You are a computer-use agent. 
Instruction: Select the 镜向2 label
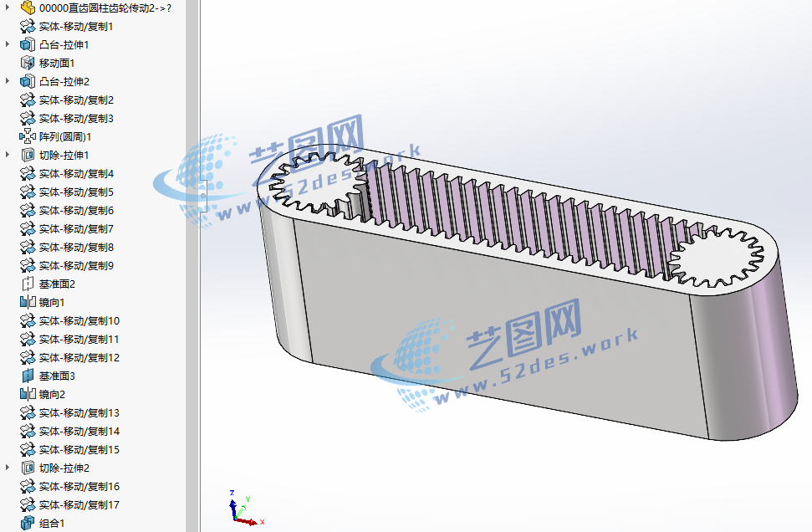(x=52, y=395)
